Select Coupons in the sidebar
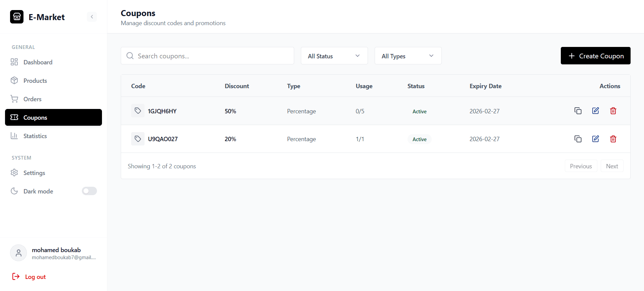Screen dimensions: 644x291 [x=53, y=117]
